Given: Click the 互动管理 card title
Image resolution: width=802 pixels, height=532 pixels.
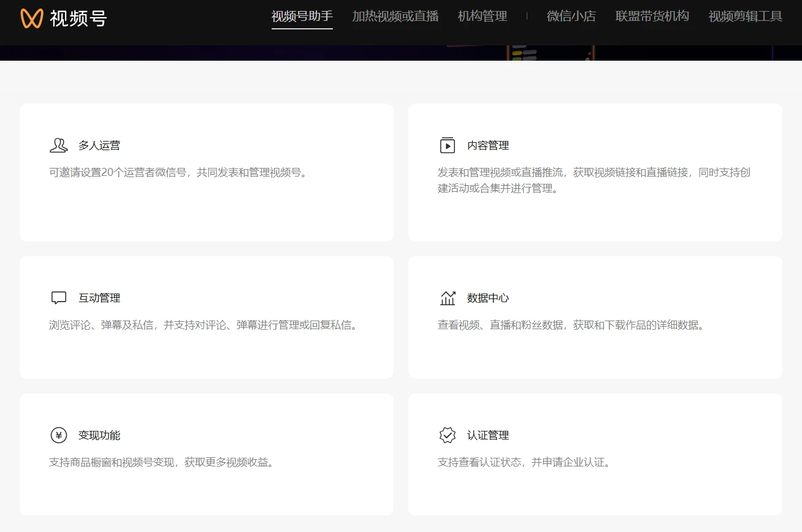Looking at the screenshot, I should pos(99,298).
